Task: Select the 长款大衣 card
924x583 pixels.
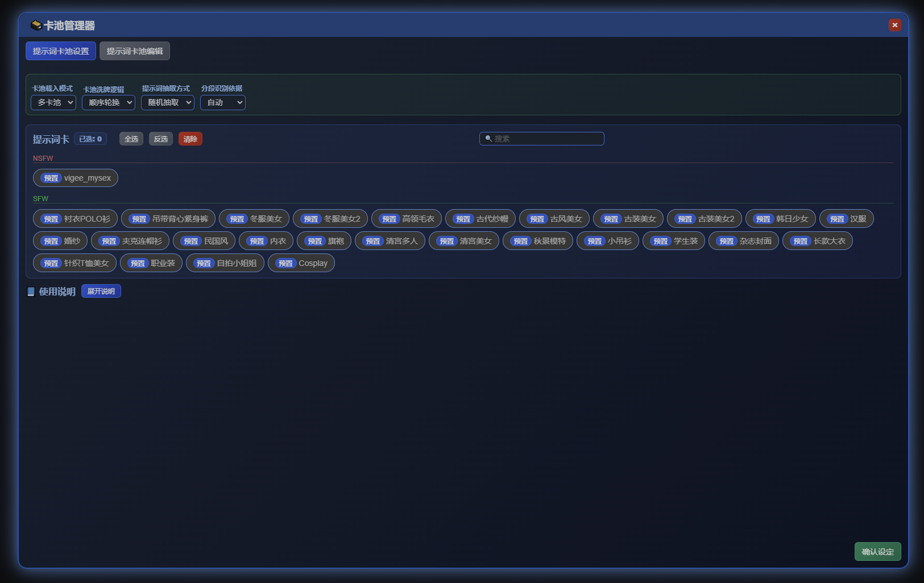Action: coord(818,241)
